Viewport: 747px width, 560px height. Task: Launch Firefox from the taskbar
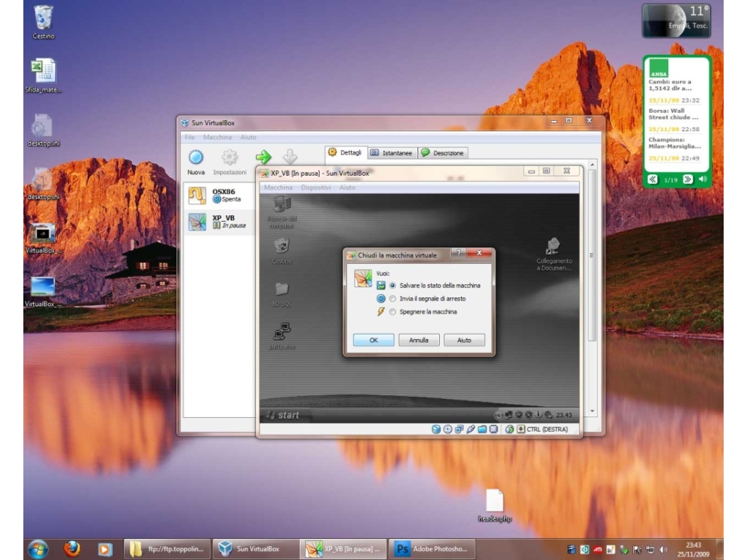click(72, 549)
